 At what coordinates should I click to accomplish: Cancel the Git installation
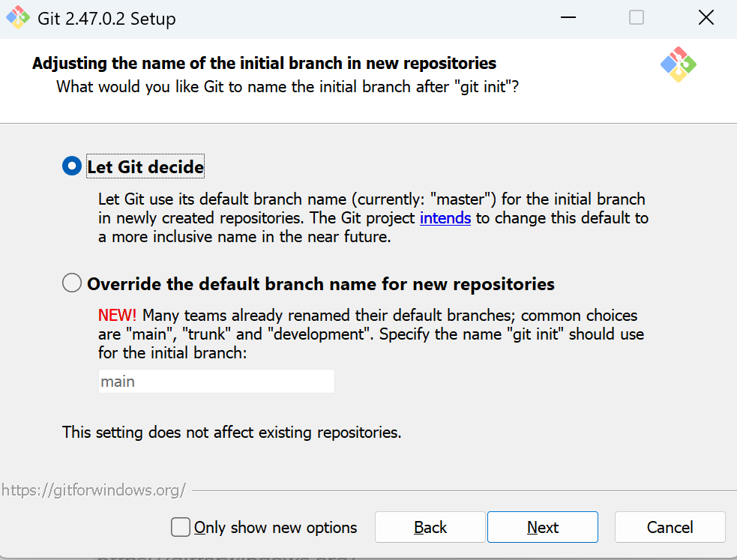pyautogui.click(x=670, y=527)
